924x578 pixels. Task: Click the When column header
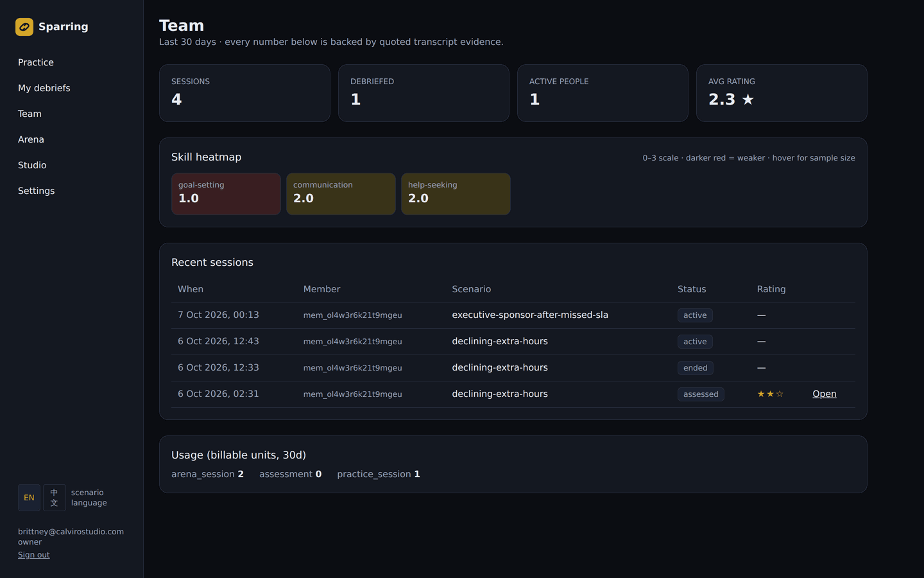coord(191,289)
